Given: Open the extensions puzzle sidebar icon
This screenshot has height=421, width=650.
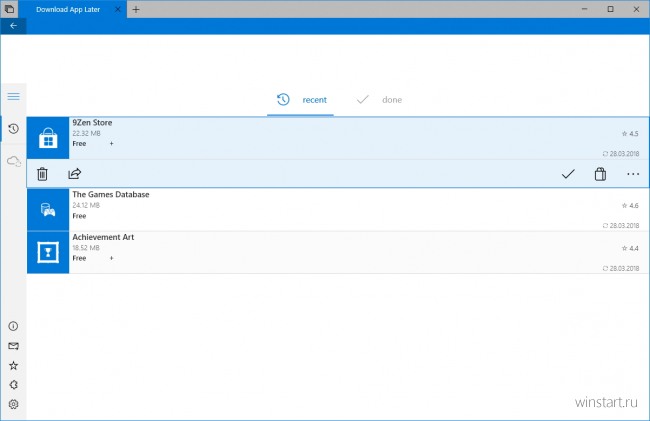Looking at the screenshot, I should pos(13,385).
